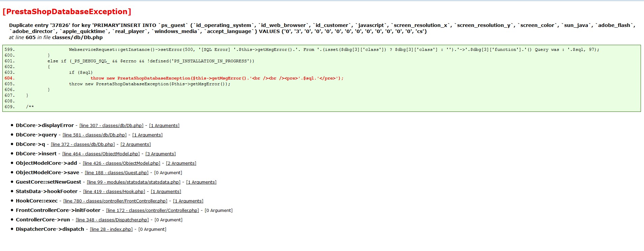Click code line 601 with _PS_DEBUG_SQL_
Viewport: 644px width, 251px height.
151,61
